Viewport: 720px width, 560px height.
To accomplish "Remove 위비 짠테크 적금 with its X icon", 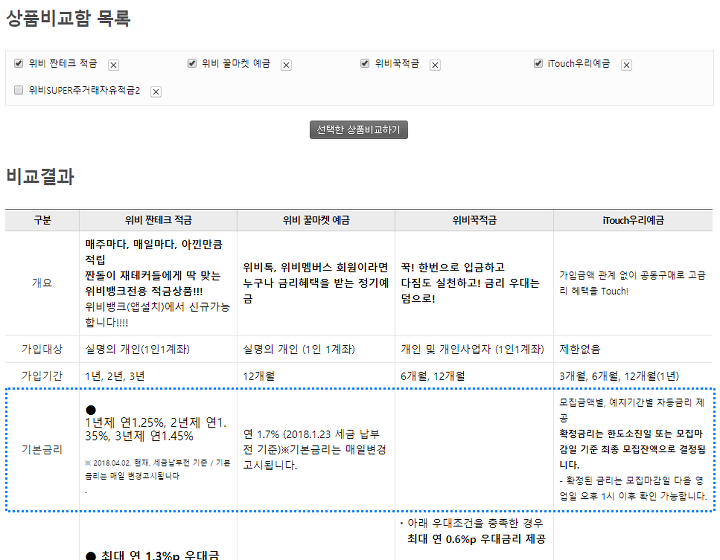I will 113,65.
